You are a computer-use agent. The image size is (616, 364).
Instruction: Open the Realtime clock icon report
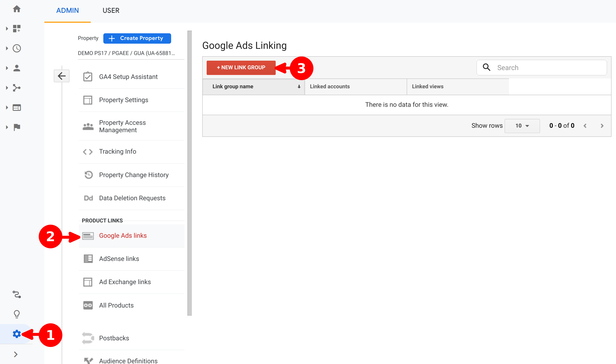[17, 48]
